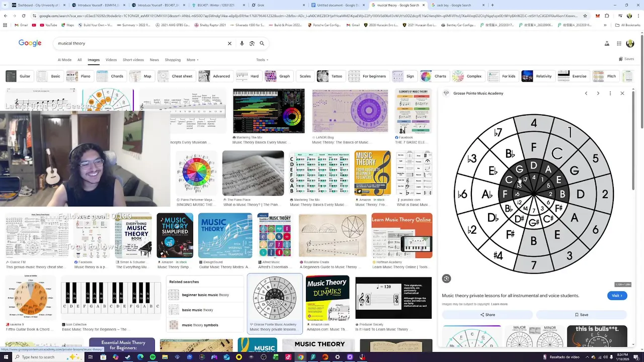The image size is (644, 362).
Task: Switch to the Videos tab
Action: [111, 60]
